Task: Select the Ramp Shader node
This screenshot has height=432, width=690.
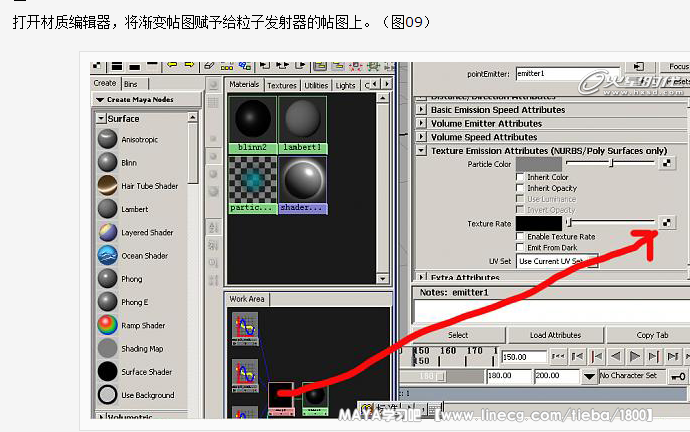Action: pyautogui.click(x=132, y=326)
